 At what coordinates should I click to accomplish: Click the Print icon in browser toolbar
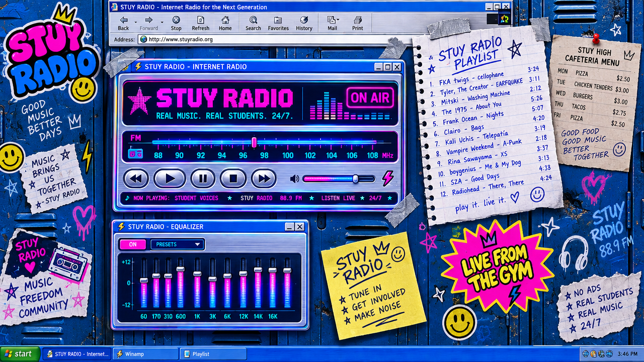pos(358,23)
